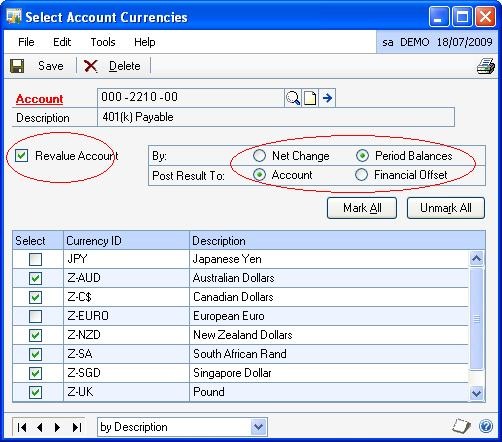This screenshot has height=442, width=502.
Task: Go to next record navigation arrow
Action: (57, 427)
